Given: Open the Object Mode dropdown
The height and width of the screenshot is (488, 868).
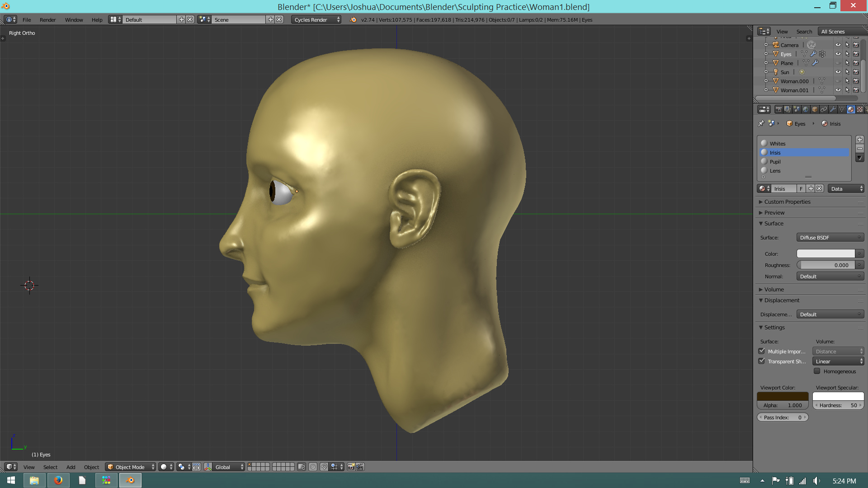Looking at the screenshot, I should (x=131, y=467).
